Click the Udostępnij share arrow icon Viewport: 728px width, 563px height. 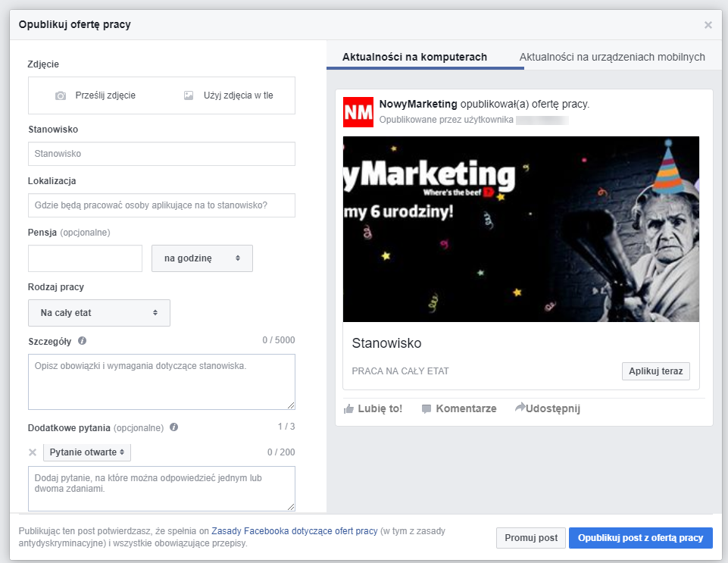(520, 408)
